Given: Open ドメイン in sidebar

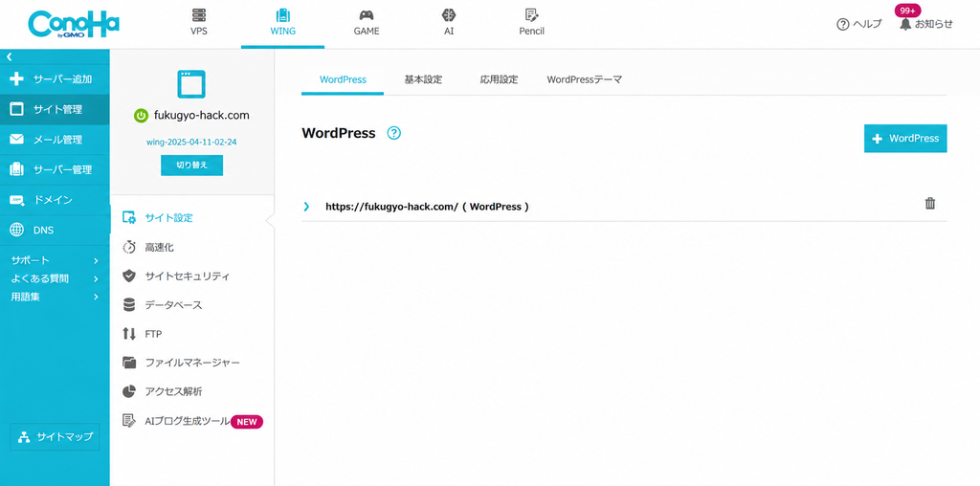Looking at the screenshot, I should tap(55, 200).
